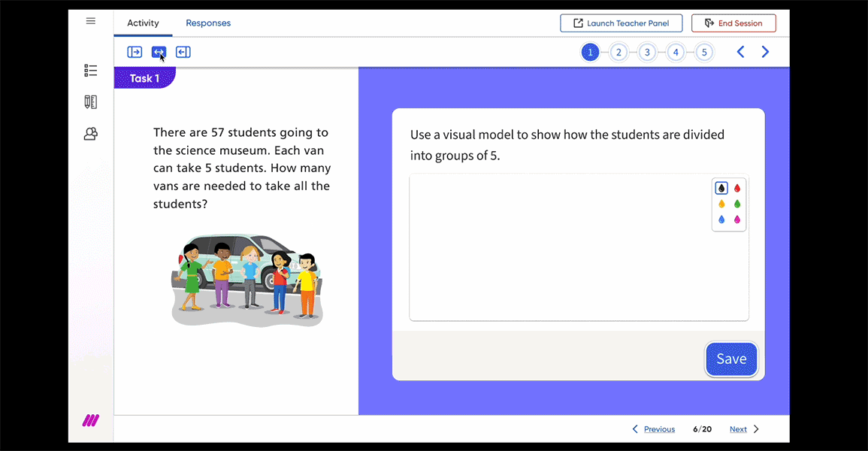Expand left panel layout icon
868x451 pixels.
click(x=135, y=52)
